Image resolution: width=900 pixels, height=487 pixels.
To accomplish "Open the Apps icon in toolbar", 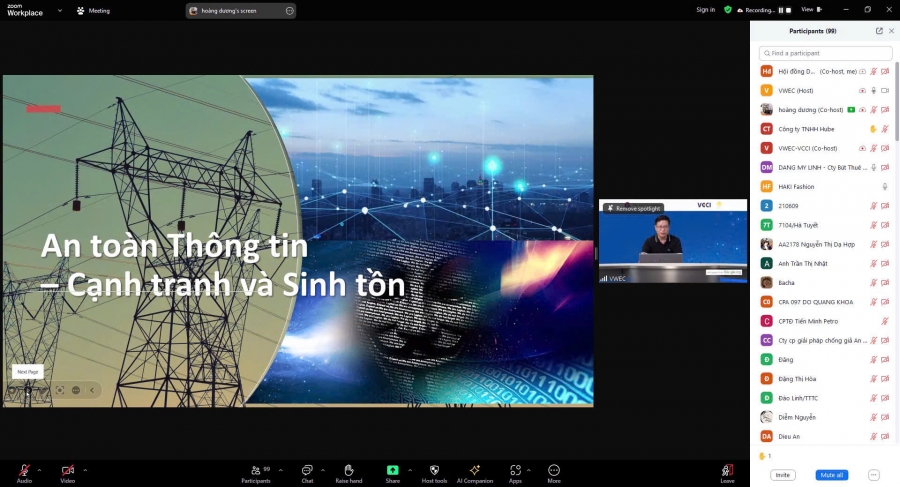I will pyautogui.click(x=515, y=469).
